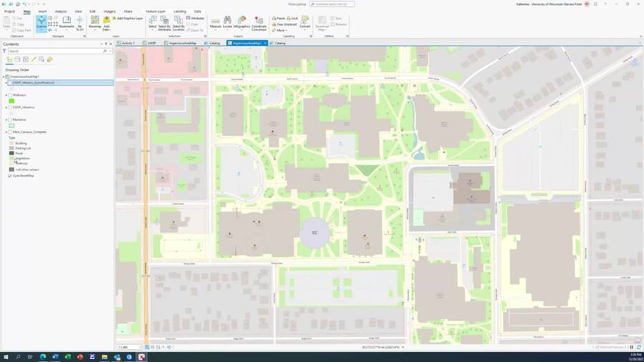The image size is (644, 362).
Task: Collapse the Mainstruc layer legend
Action: [x=6, y=120]
